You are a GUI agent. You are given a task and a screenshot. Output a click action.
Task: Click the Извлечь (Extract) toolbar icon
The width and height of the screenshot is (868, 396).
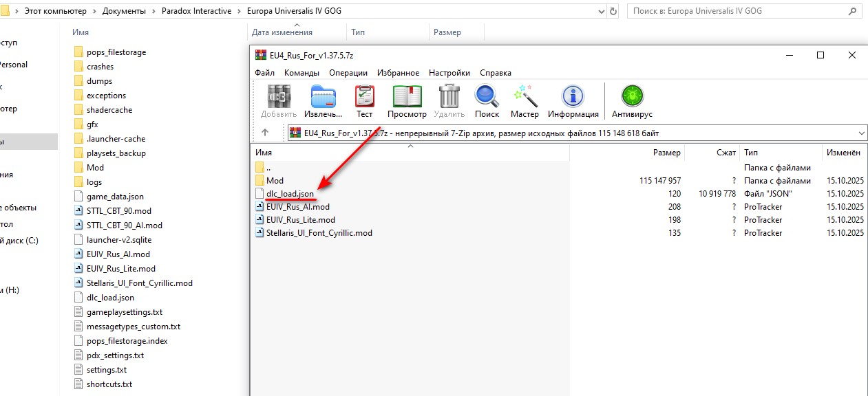(x=324, y=101)
